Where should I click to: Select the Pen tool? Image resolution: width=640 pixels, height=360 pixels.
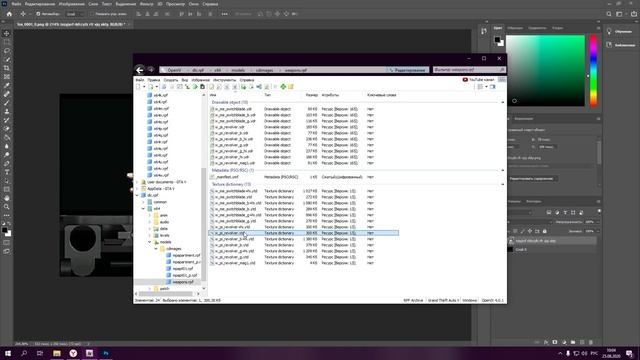tap(7, 163)
